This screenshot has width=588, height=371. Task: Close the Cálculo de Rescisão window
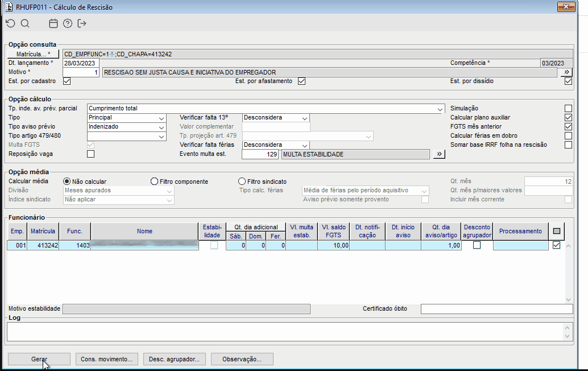coord(566,7)
